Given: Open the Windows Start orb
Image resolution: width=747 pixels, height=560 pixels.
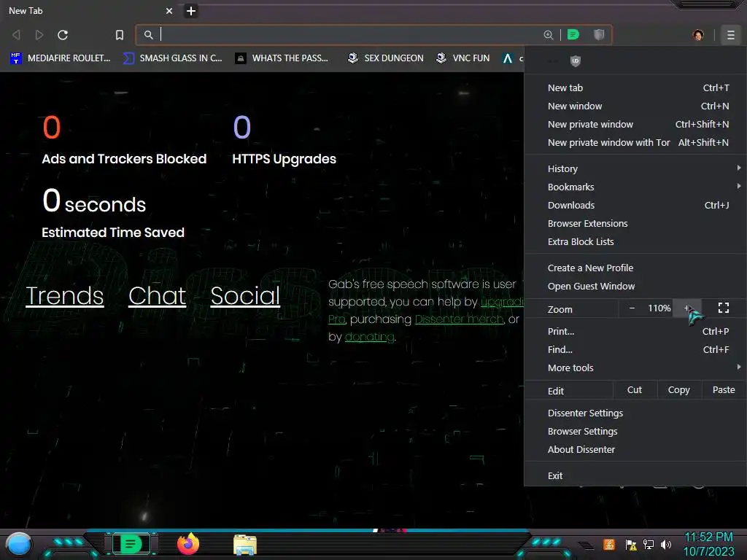Looking at the screenshot, I should pyautogui.click(x=19, y=544).
